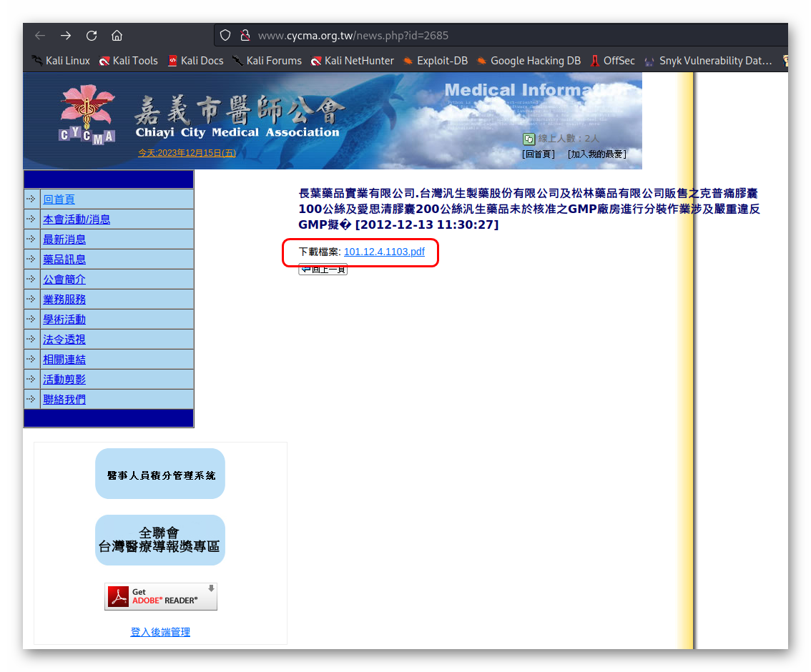Click the shield tracking protection icon
This screenshot has height=672, width=811.
pyautogui.click(x=225, y=35)
